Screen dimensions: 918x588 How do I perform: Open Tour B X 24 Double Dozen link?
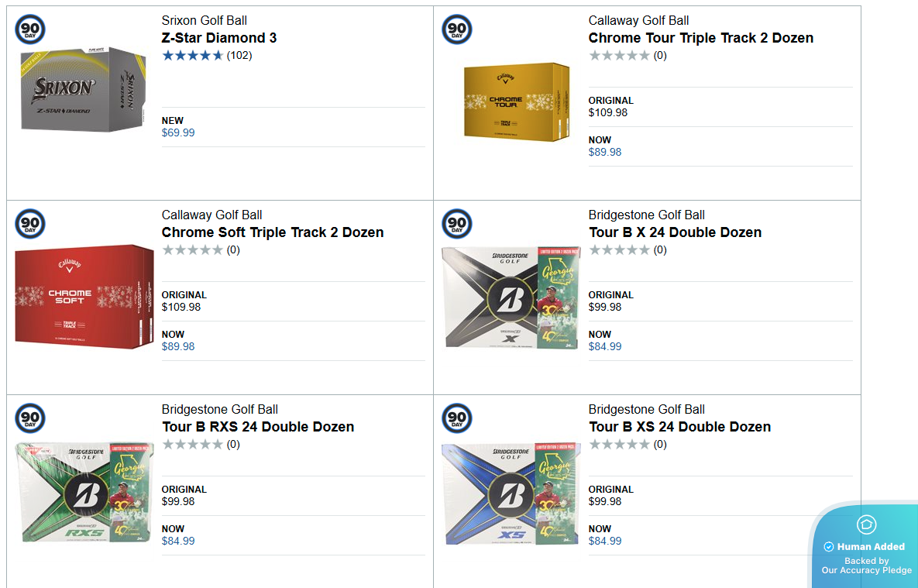click(675, 232)
